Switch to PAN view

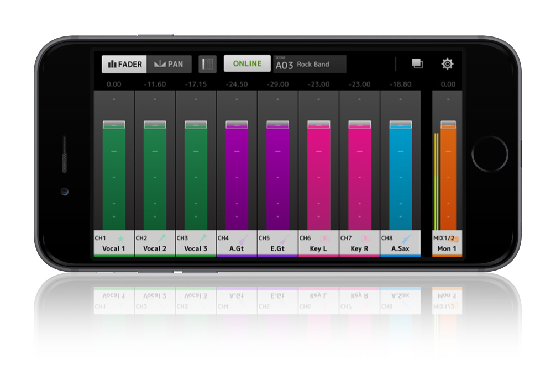169,64
